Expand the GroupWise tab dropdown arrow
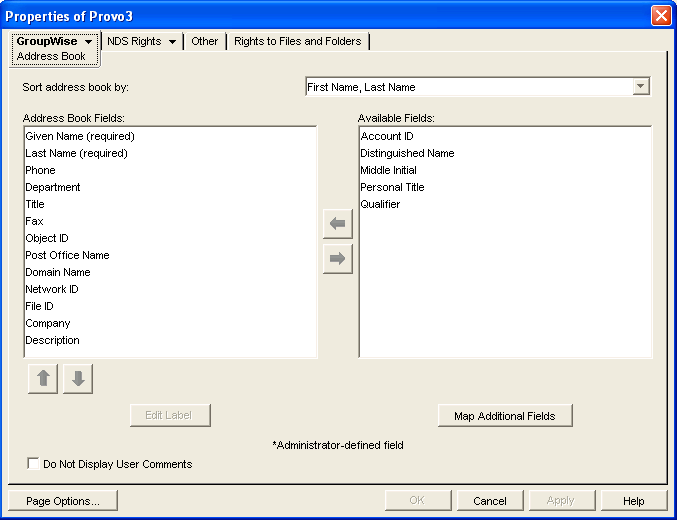The height and width of the screenshot is (520, 677). point(89,41)
